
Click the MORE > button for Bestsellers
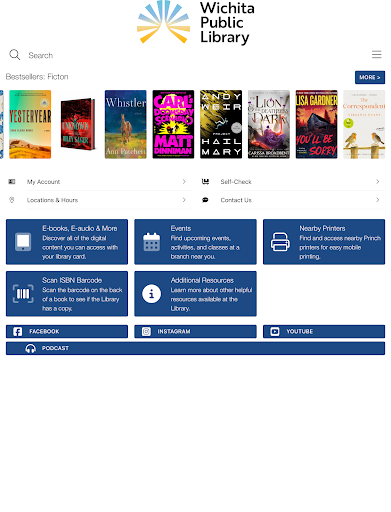pos(370,77)
